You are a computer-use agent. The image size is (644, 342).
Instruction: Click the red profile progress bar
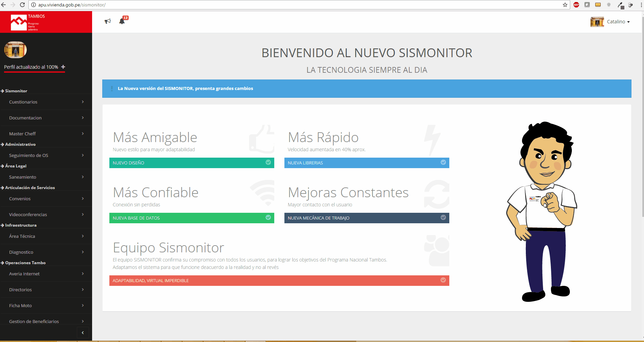34,72
